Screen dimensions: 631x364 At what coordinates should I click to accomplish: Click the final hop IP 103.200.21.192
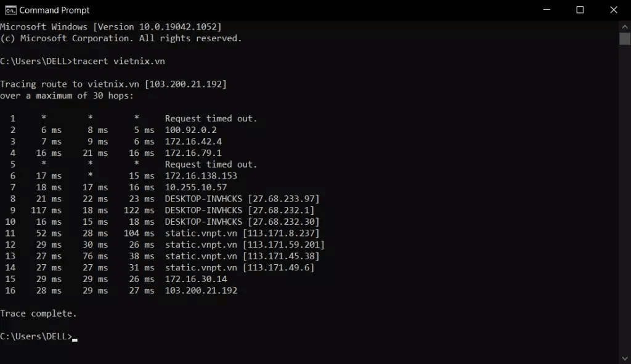point(202,290)
